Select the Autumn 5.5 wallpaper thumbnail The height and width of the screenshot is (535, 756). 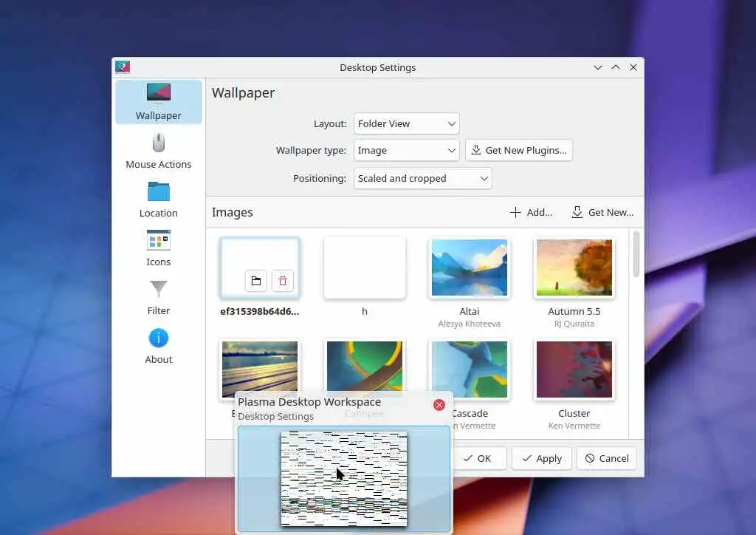coord(574,267)
